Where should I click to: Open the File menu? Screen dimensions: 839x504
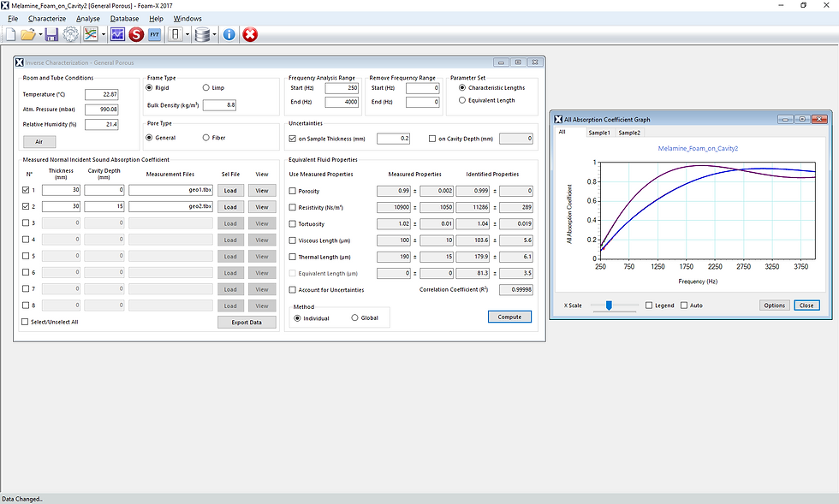coord(13,19)
